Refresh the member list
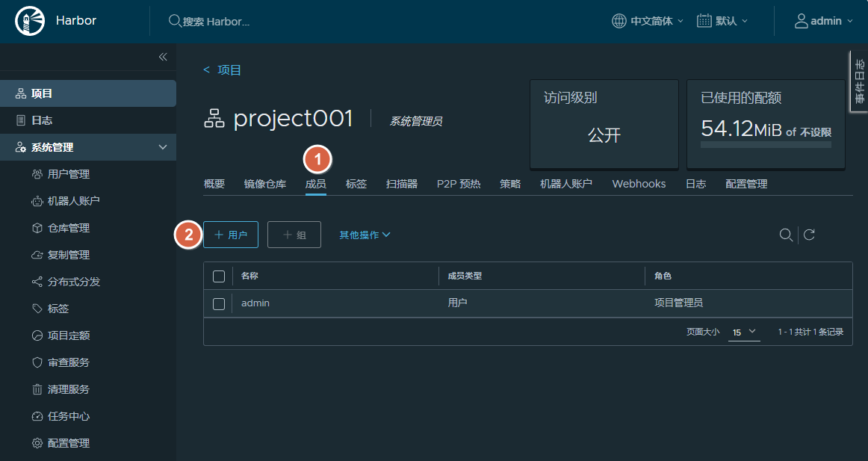 (x=809, y=235)
